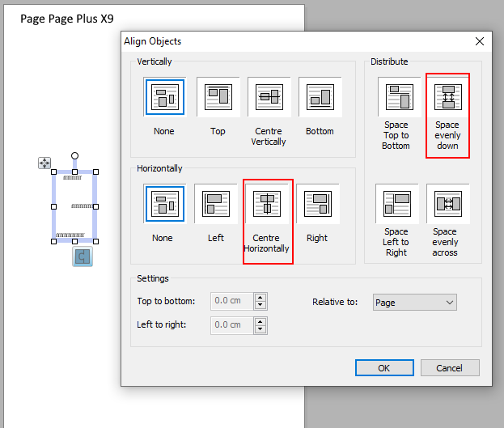This screenshot has height=428, width=504.
Task: Click the bottom-left resize handle of selection
Action: [53, 241]
